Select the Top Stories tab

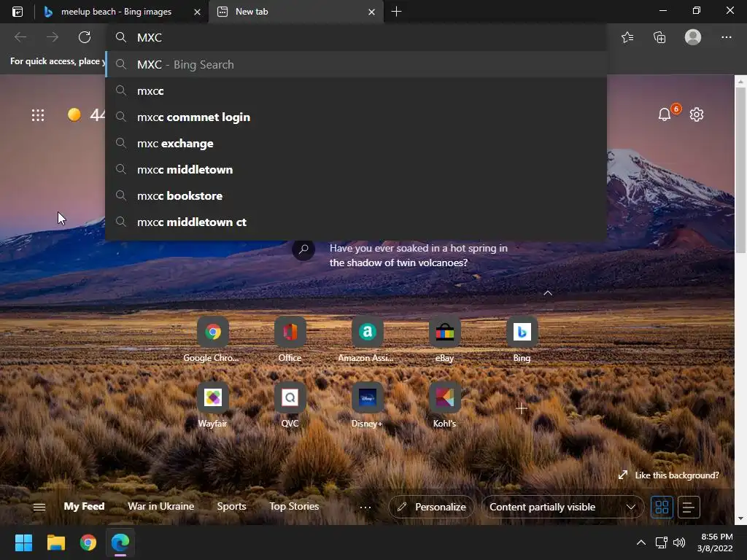294,506
